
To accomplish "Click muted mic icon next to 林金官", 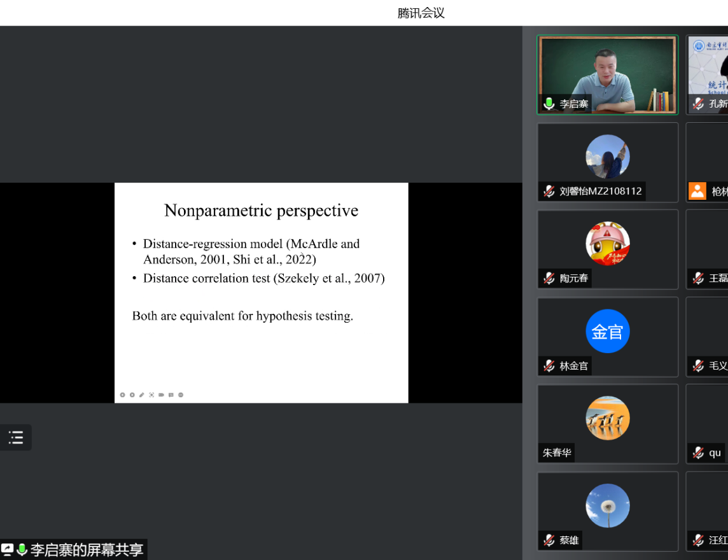I will coord(549,365).
